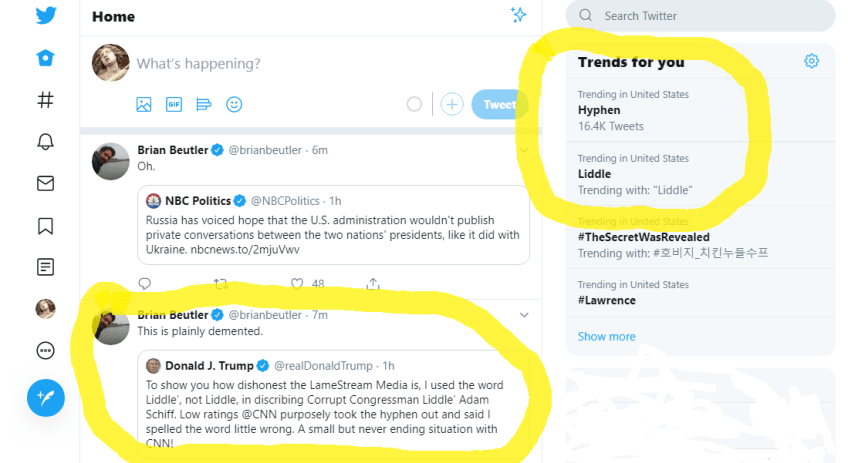Add a photo to the tweet
848x463 pixels.
(x=144, y=104)
